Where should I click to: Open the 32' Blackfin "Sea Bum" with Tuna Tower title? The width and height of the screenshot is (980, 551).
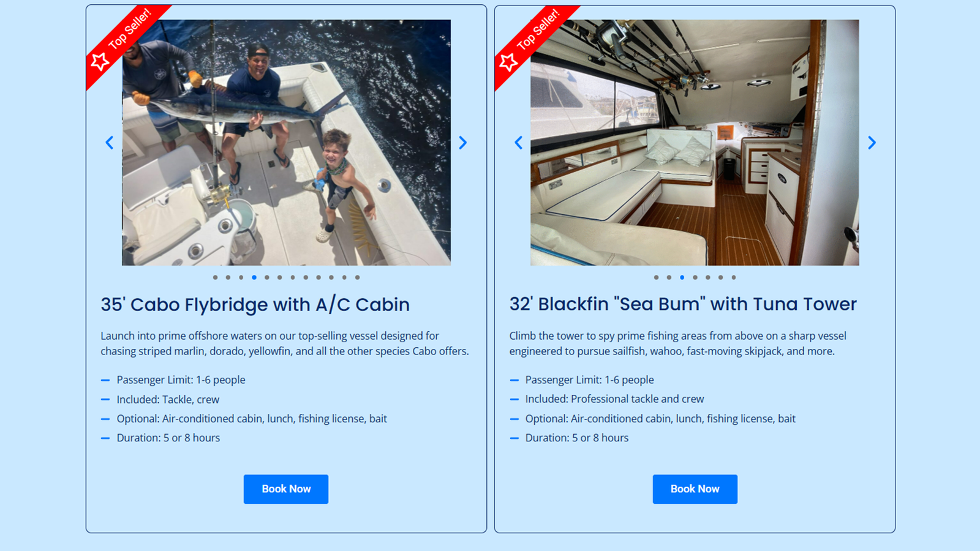(x=683, y=304)
